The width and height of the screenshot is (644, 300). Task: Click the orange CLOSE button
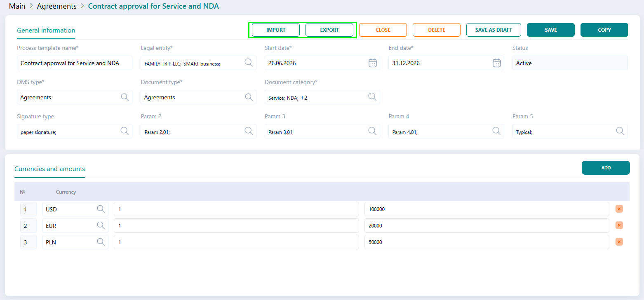coord(383,30)
